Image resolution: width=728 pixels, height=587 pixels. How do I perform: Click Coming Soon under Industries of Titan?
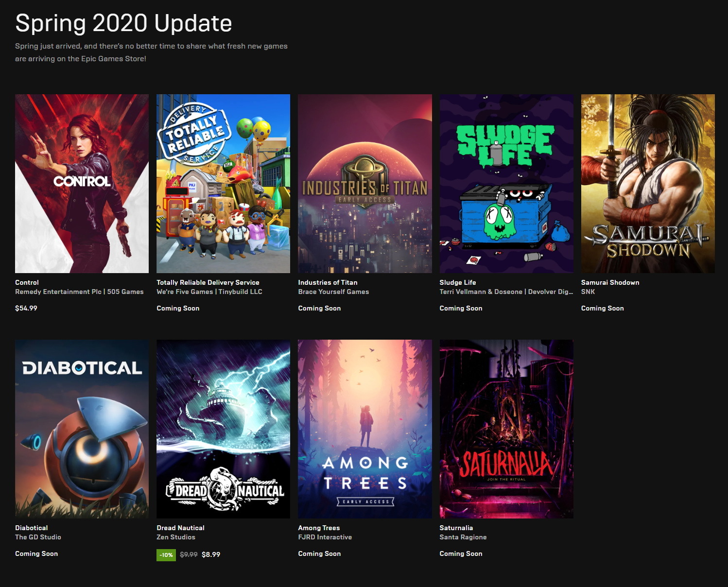[x=319, y=308]
